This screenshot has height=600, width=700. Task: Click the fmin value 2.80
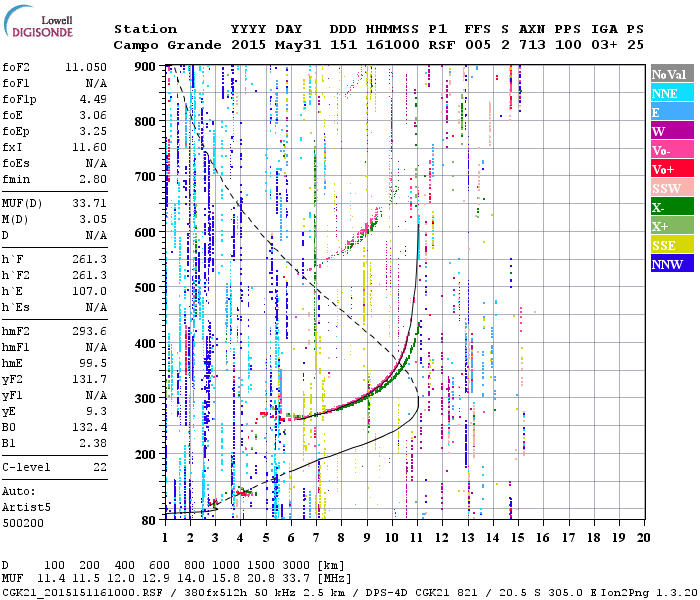(x=93, y=179)
